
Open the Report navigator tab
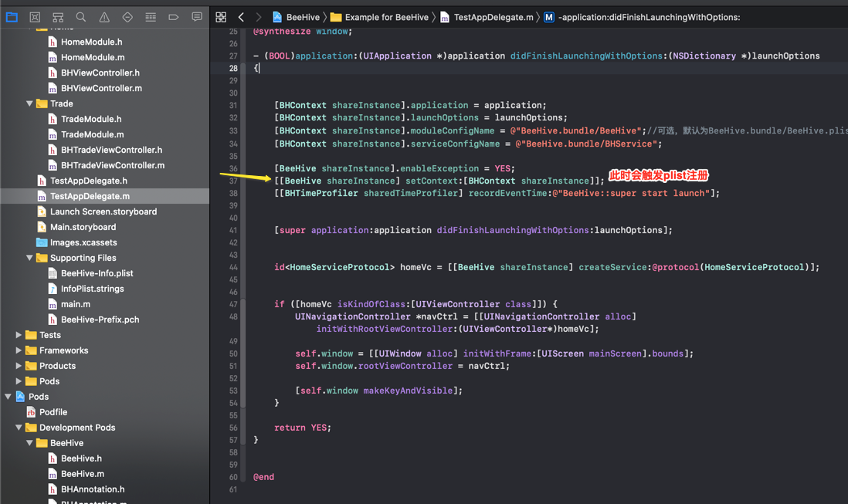197,17
